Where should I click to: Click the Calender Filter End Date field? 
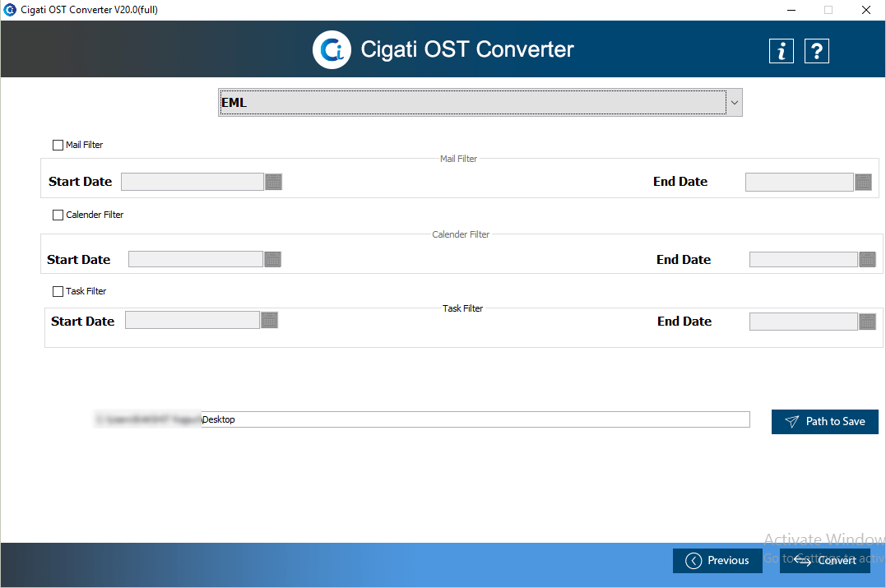pos(804,259)
